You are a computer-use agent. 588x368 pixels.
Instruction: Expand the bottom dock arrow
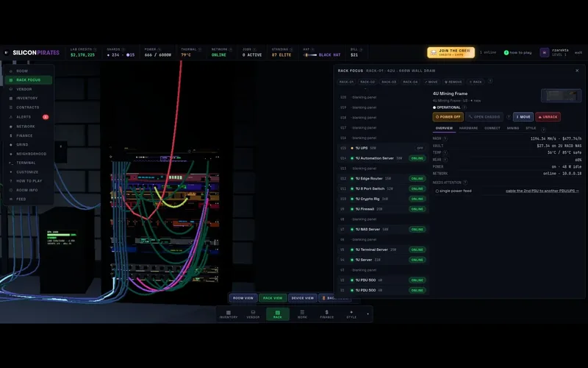click(367, 314)
